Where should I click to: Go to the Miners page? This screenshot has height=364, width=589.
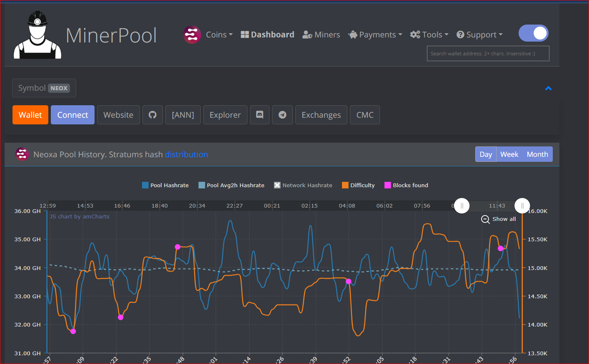(321, 35)
